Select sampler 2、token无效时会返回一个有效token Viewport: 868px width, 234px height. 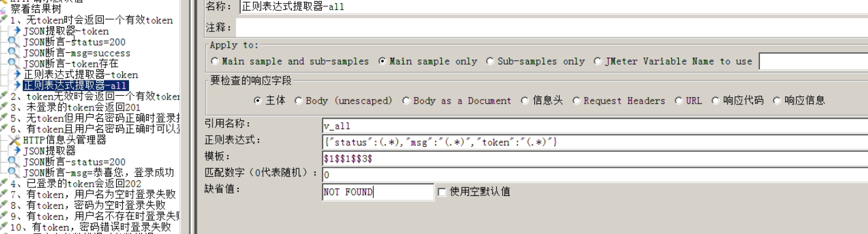coord(95,96)
